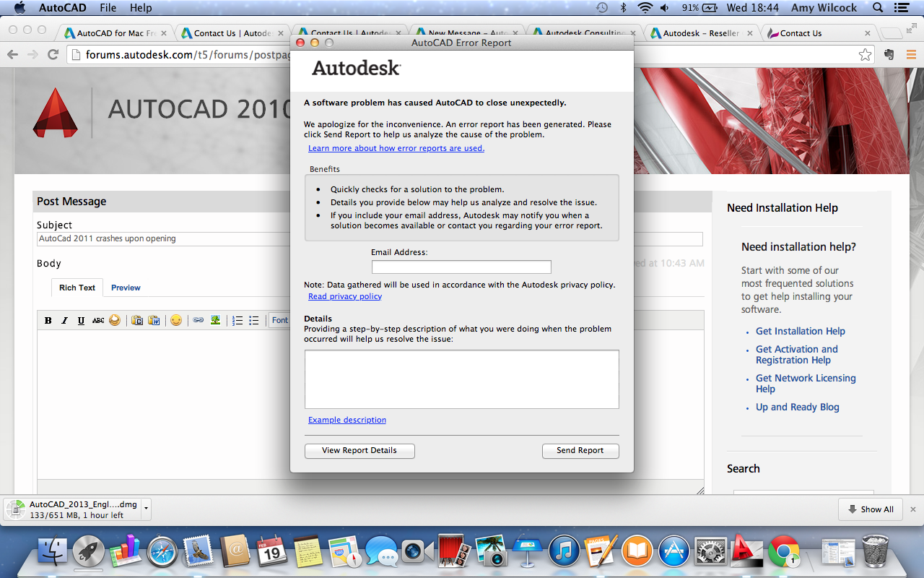Click the volume icon in the menu bar
924x578 pixels.
(666, 8)
